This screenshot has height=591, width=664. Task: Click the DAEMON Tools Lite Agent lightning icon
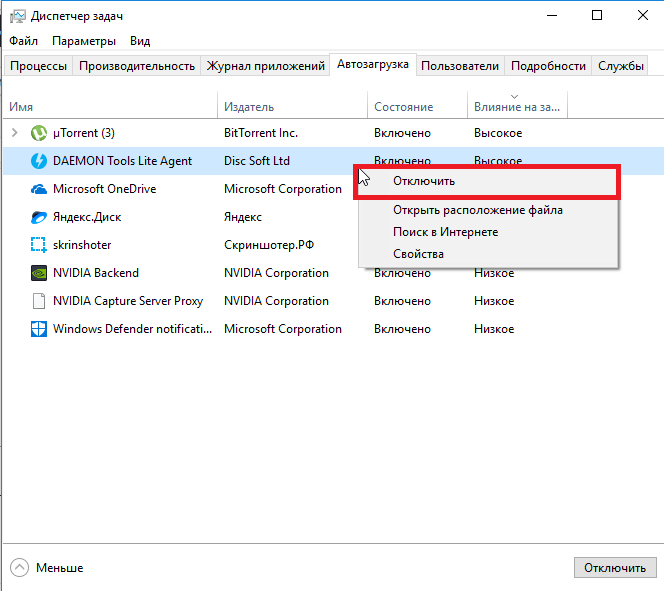coord(39,161)
